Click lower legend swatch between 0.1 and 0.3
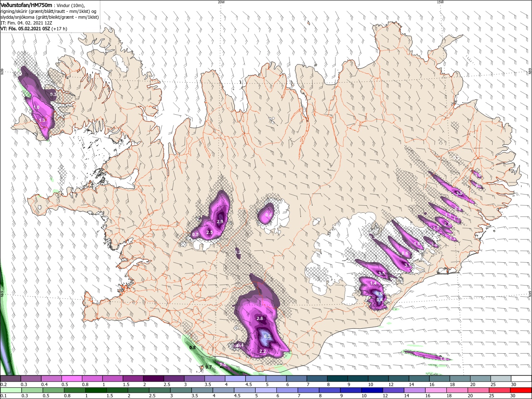 point(10,390)
